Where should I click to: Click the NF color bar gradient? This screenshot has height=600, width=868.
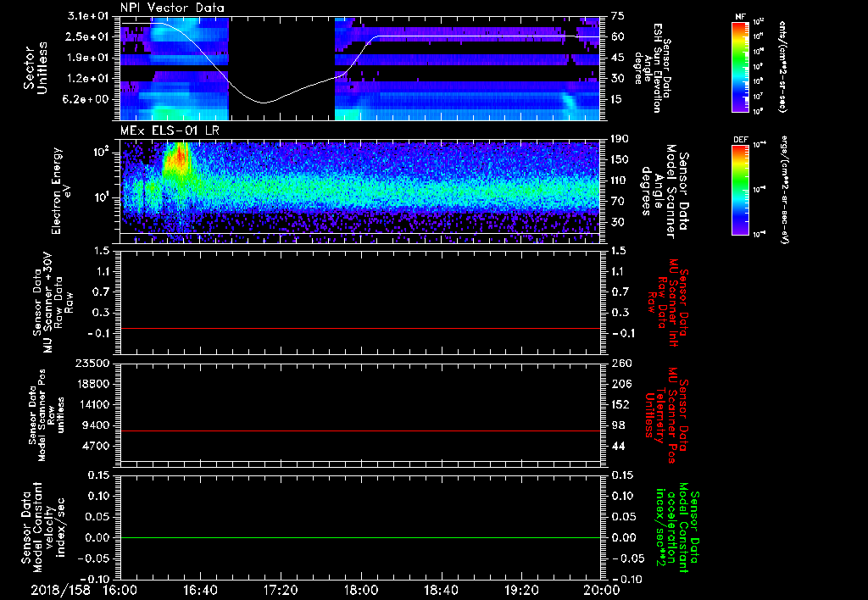pyautogui.click(x=741, y=66)
